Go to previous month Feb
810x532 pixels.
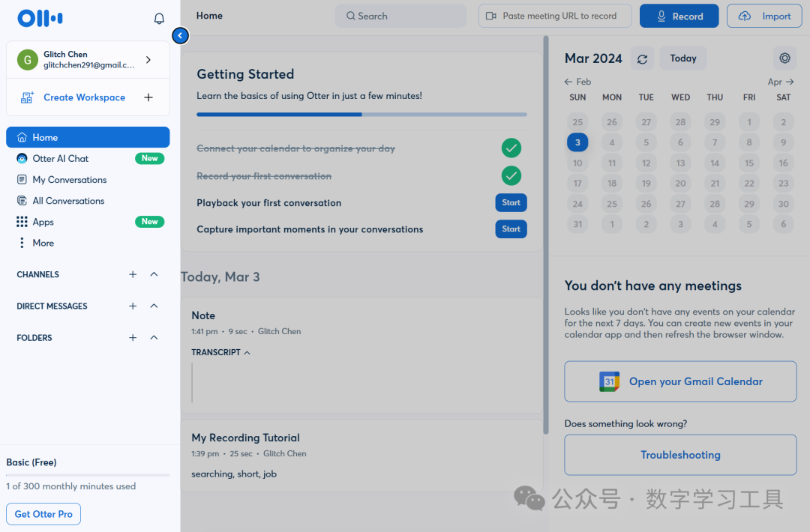(577, 82)
